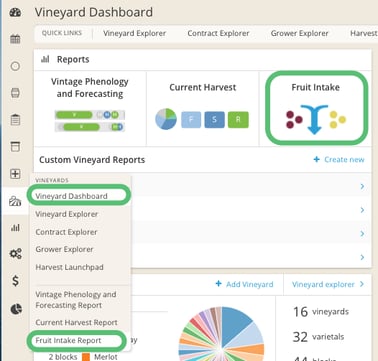Viewport: 378px width, 361px height.
Task: Select the barrel icon in sidebar
Action: pyautogui.click(x=15, y=93)
